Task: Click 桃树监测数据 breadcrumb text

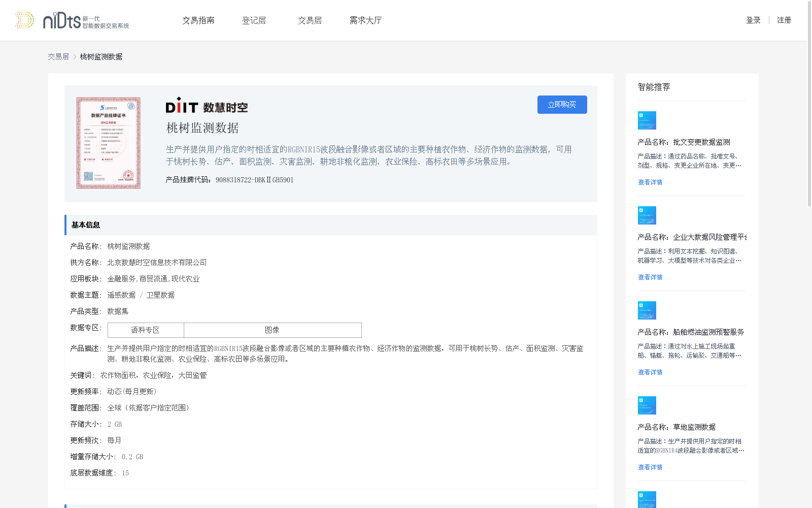Action: (x=101, y=57)
